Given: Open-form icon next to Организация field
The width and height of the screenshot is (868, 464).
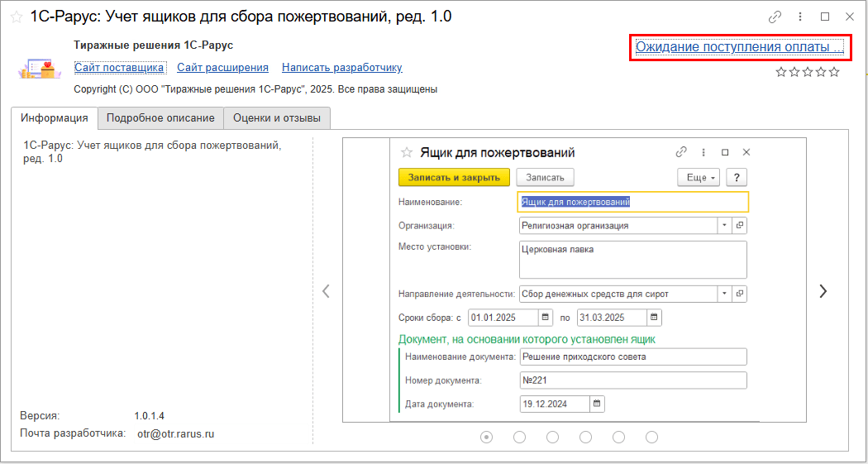Looking at the screenshot, I should click(x=740, y=226).
